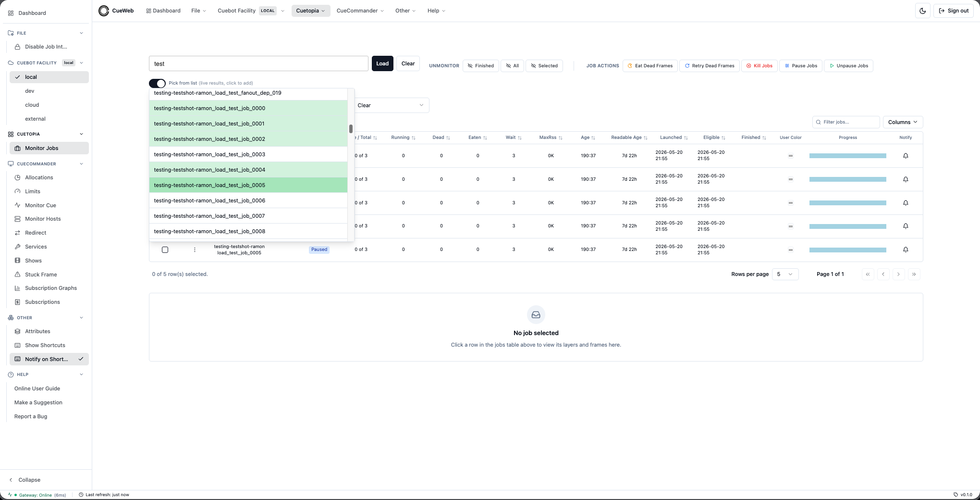
Task: Toggle dark mode moon icon
Action: (923, 11)
